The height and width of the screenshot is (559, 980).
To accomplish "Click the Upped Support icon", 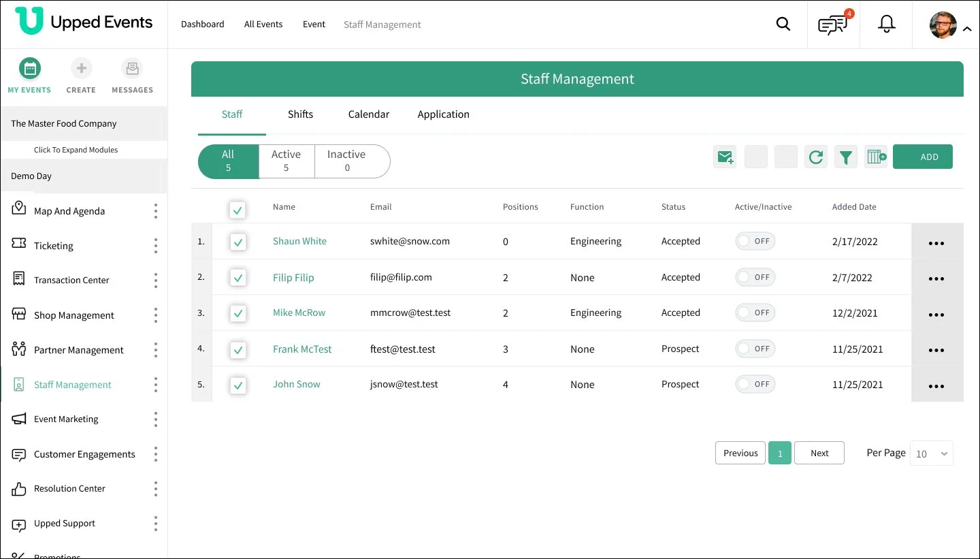I will [19, 524].
